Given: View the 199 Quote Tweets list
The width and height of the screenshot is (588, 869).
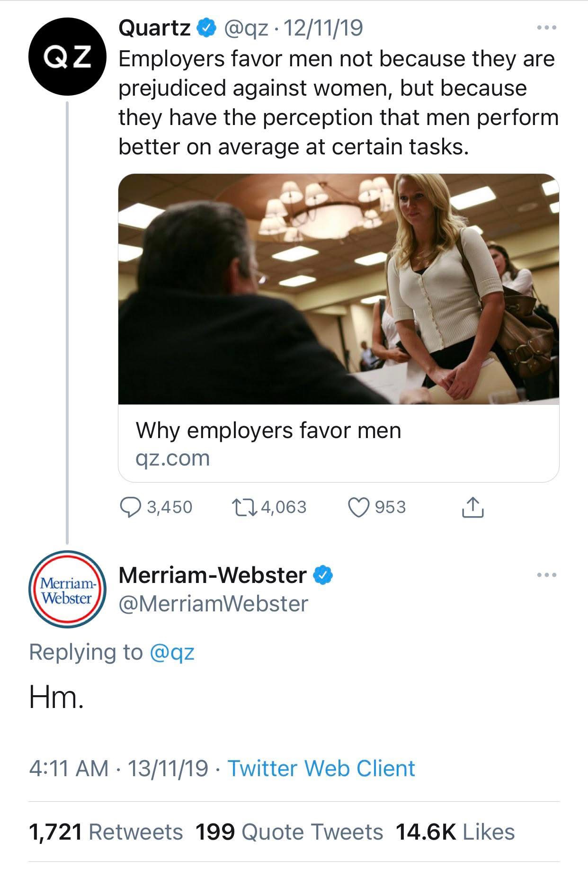Looking at the screenshot, I should [289, 832].
